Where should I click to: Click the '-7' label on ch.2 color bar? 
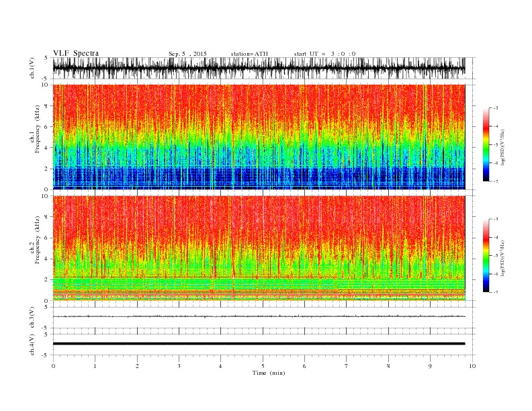pos(495,292)
